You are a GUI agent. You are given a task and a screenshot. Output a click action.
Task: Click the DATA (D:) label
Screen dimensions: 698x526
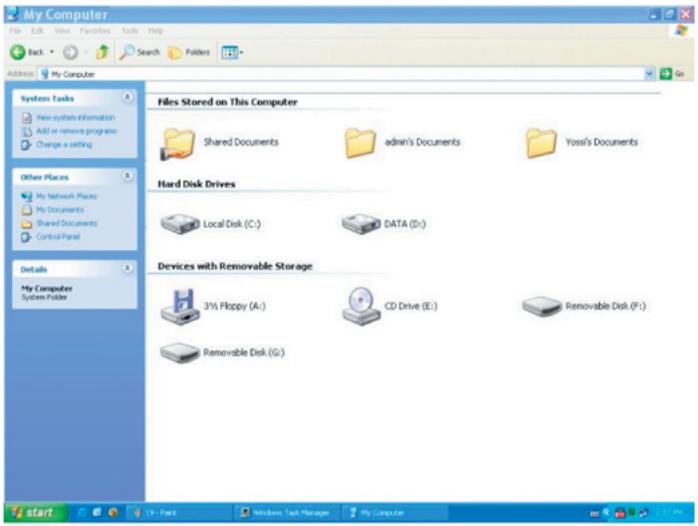[x=405, y=224]
